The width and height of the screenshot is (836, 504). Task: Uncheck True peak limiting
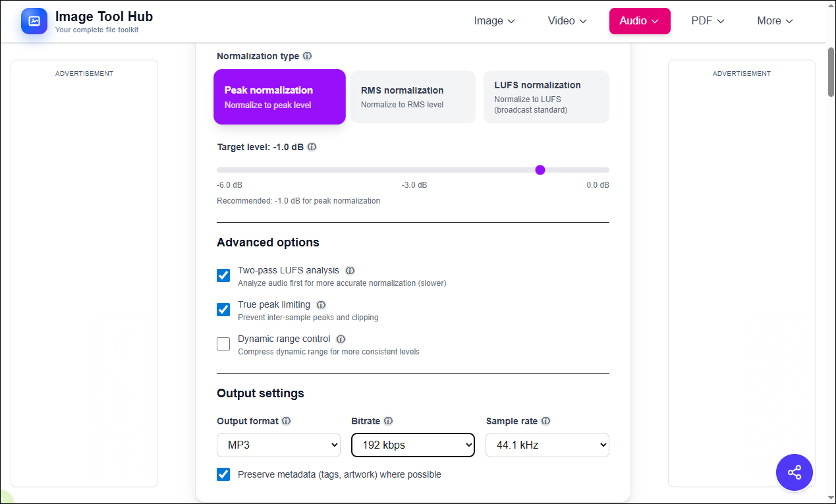pos(223,309)
